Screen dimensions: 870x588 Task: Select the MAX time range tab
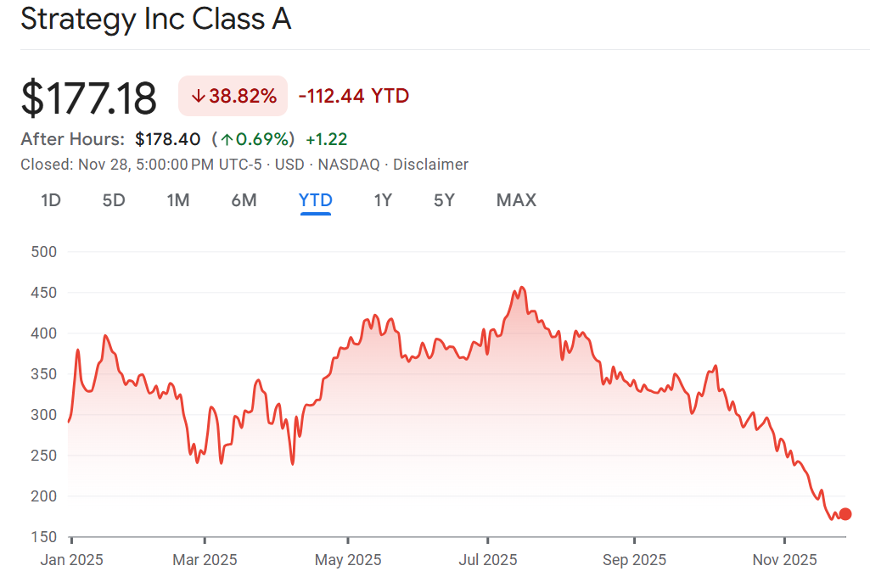coord(516,200)
